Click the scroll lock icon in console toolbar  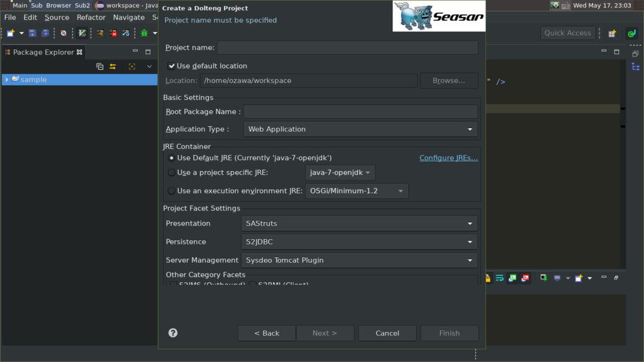(x=487, y=278)
